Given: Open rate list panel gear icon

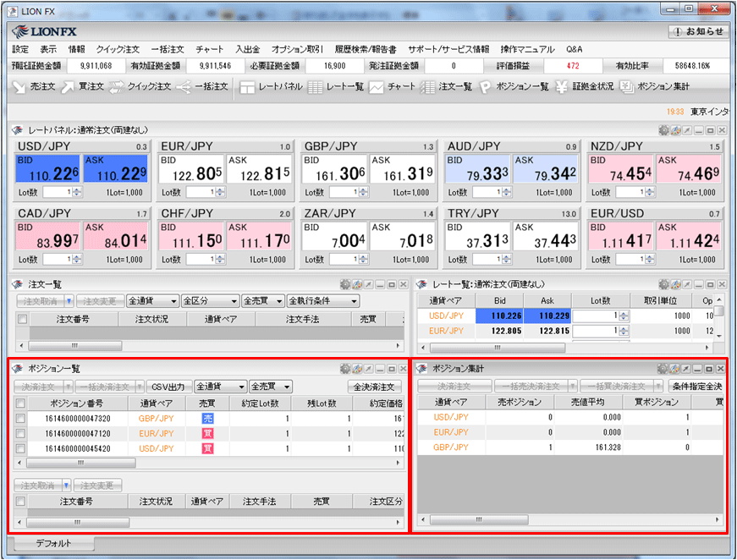Looking at the screenshot, I should coord(663,284).
